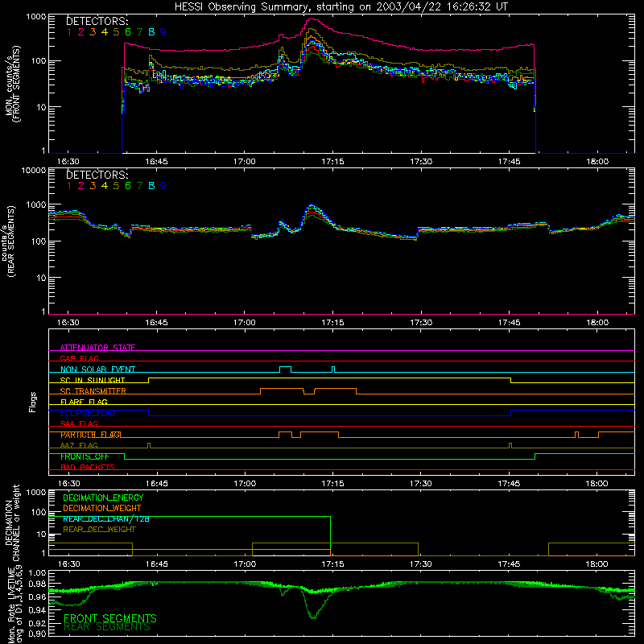Click the FRONTS_OFF flag label
644x644 pixels.
tap(85, 456)
